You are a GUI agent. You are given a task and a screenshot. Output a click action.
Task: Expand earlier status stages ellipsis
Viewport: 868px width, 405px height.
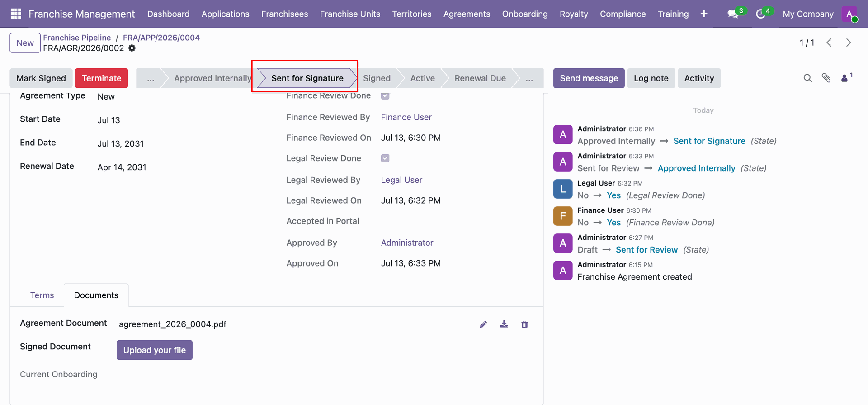151,78
